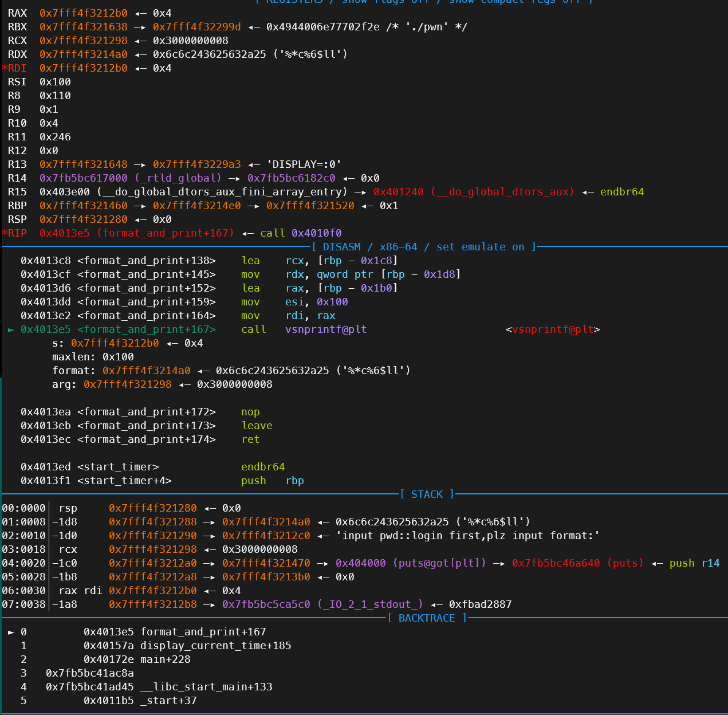Click the BACKTRACE section header

click(427, 618)
